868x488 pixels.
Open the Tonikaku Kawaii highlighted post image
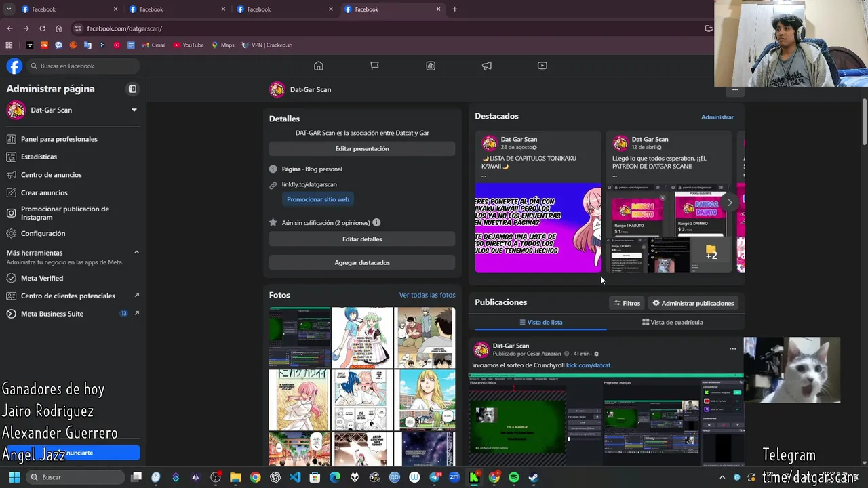(x=538, y=228)
